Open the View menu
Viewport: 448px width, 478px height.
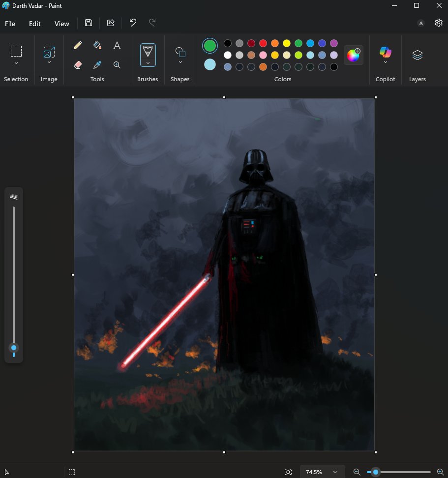61,23
